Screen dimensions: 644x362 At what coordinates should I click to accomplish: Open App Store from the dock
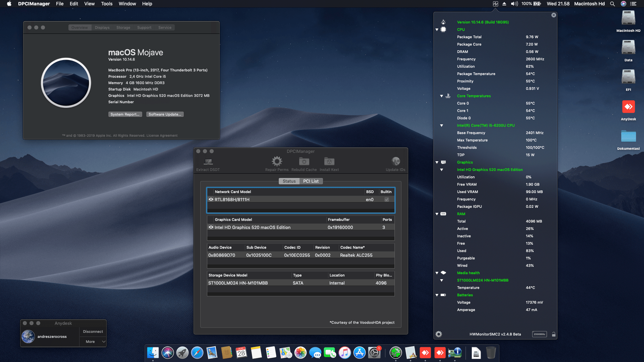tap(360, 353)
